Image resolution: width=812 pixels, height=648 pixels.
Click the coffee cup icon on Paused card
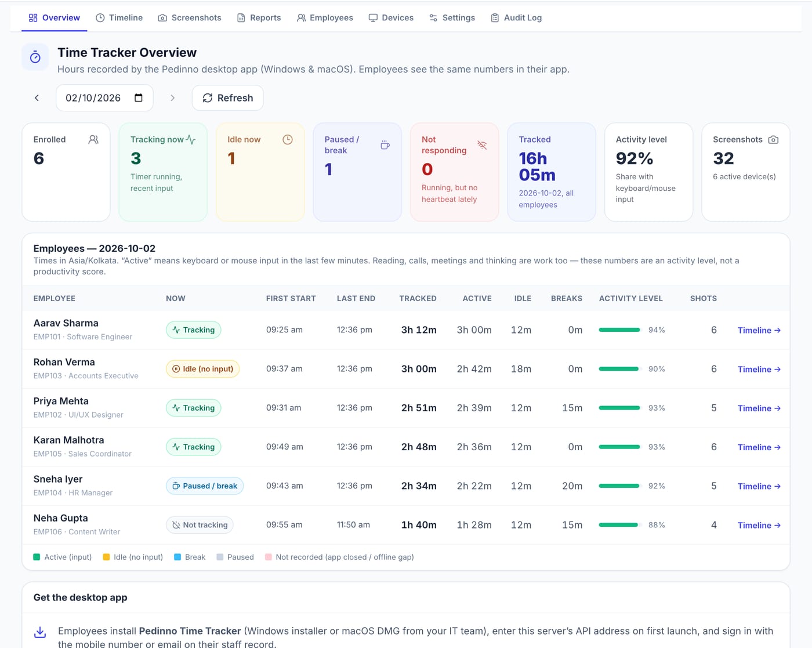pos(385,145)
